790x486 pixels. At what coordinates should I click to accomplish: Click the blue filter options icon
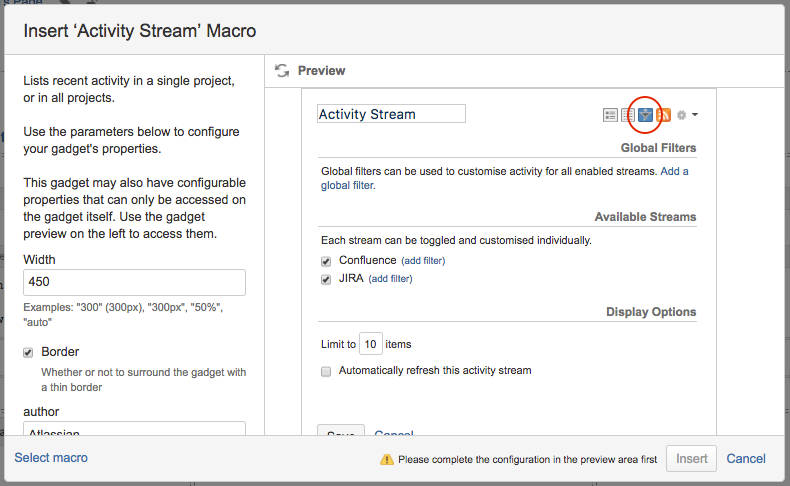[x=646, y=115]
